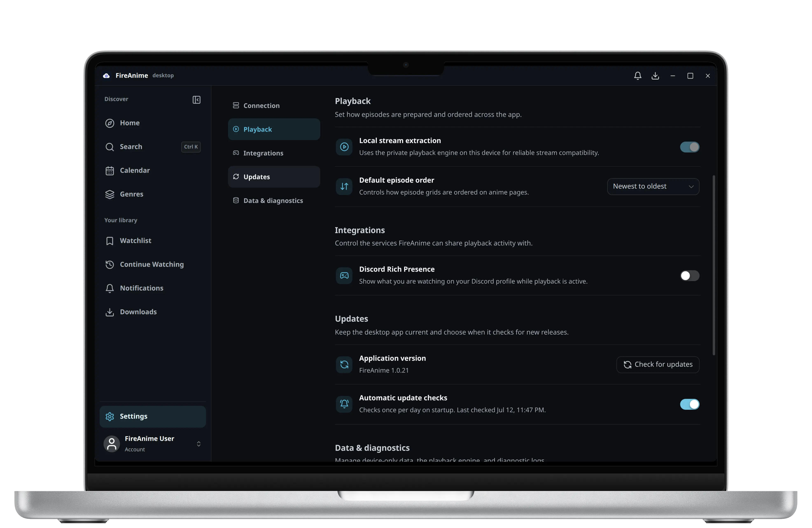Image resolution: width=812 pixels, height=528 pixels.
Task: Click the desktop label beside FireAnime
Action: (x=163, y=75)
